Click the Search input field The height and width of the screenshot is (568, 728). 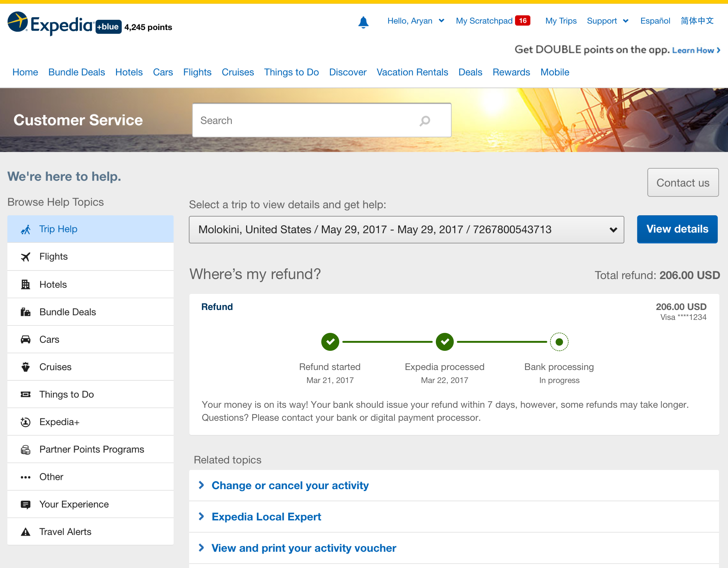click(322, 120)
